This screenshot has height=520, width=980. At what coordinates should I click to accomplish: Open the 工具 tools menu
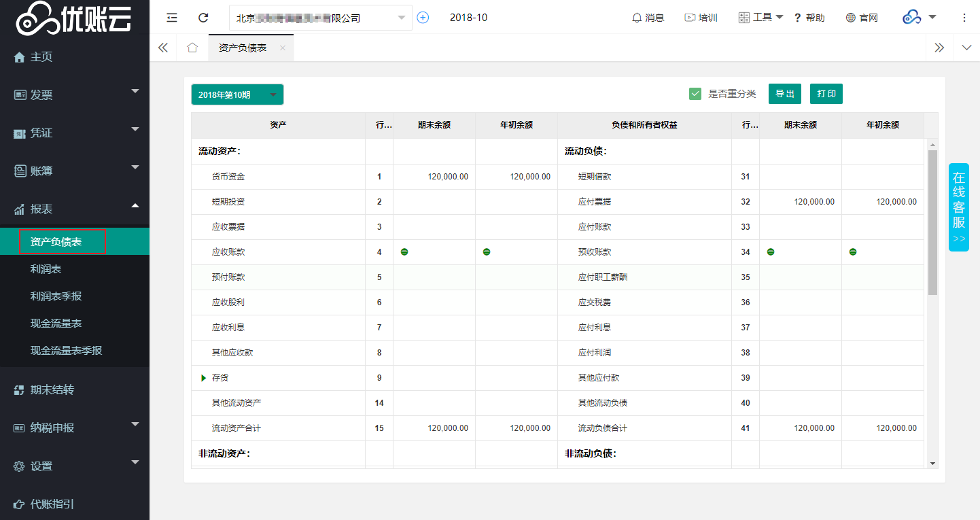coord(760,18)
